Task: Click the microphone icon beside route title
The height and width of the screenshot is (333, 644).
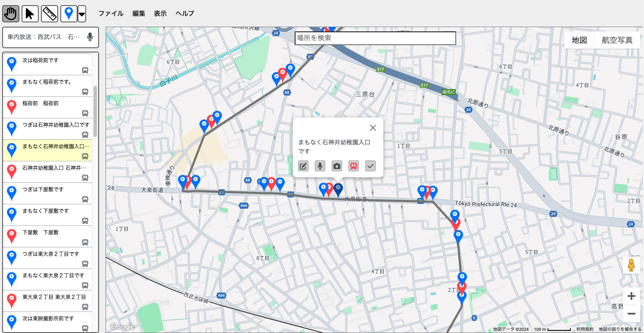Action: pos(90,37)
